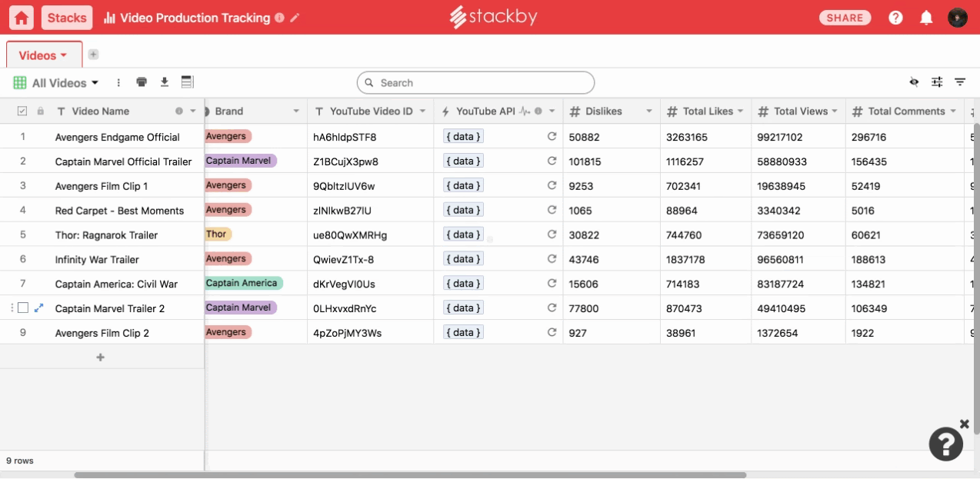Open the Brand column dropdown arrow
Viewport: 980px width, 479px height.
point(296,111)
